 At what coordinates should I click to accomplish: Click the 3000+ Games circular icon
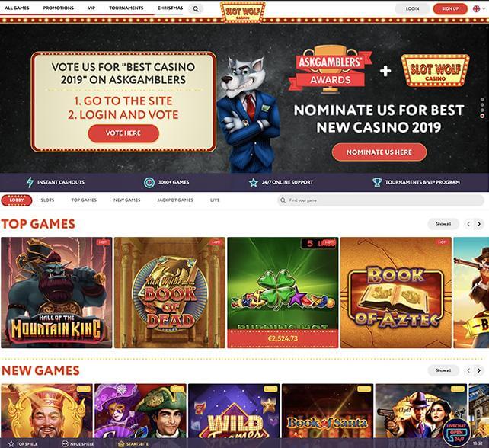[149, 182]
